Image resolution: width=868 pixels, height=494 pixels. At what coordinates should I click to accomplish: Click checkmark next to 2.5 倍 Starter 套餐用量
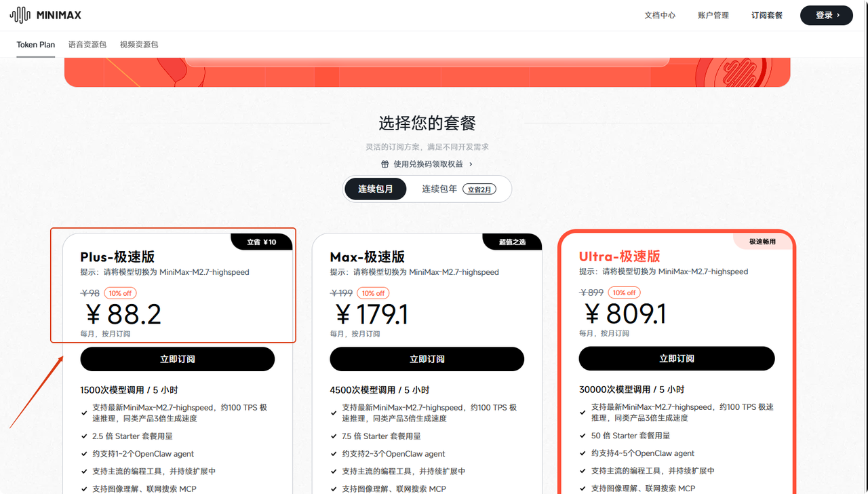click(84, 436)
